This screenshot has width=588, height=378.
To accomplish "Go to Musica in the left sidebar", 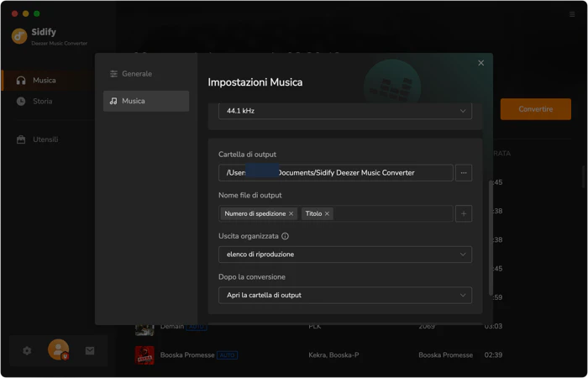I will pos(47,81).
